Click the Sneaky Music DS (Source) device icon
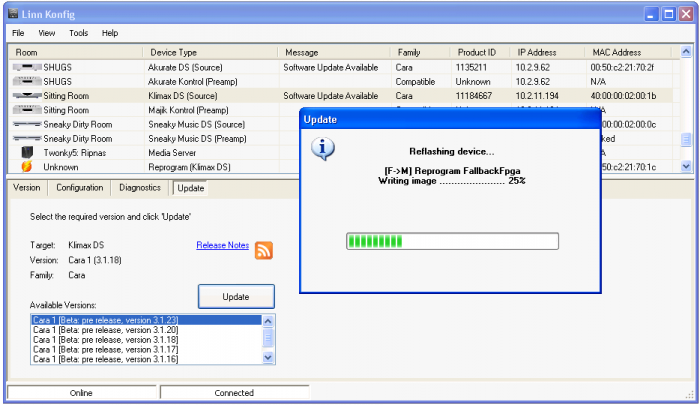 [x=27, y=124]
